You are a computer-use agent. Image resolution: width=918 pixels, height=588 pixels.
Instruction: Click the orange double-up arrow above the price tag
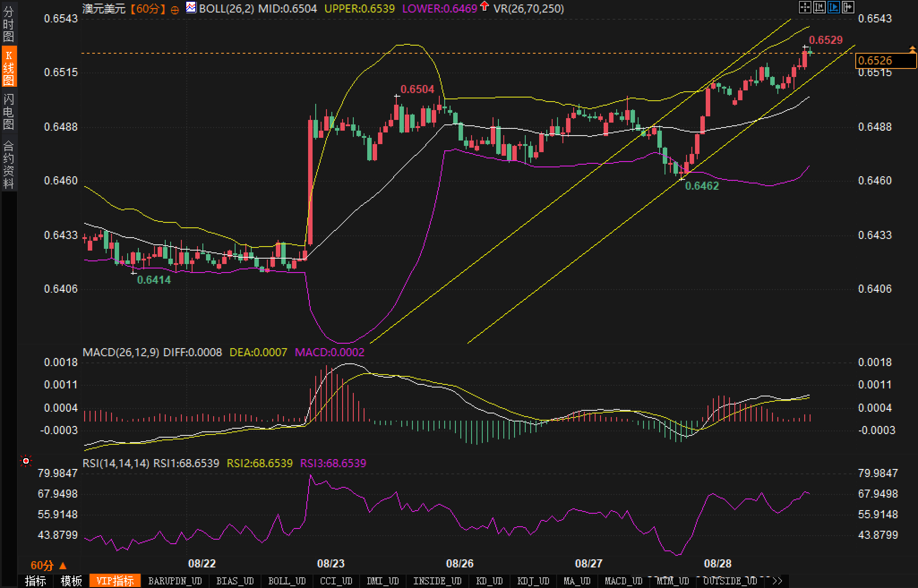click(912, 49)
